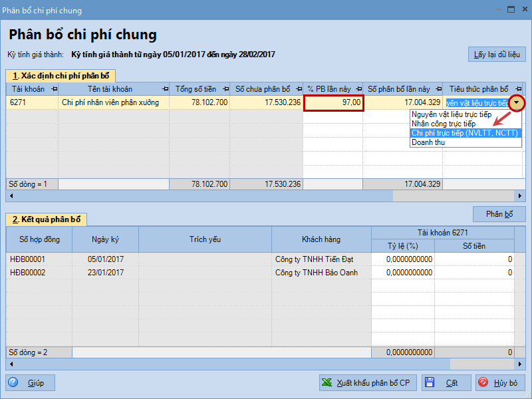
Task: Switch to Xác định chi phí phân bổ tab
Action: pos(60,76)
